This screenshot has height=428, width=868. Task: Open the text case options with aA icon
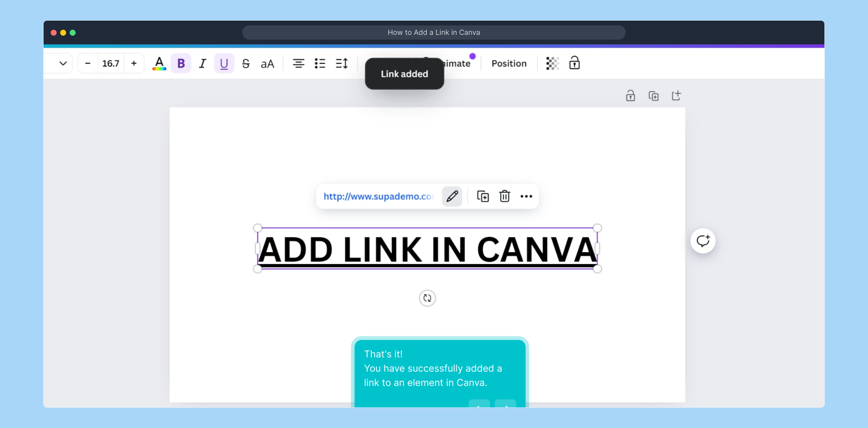point(267,63)
